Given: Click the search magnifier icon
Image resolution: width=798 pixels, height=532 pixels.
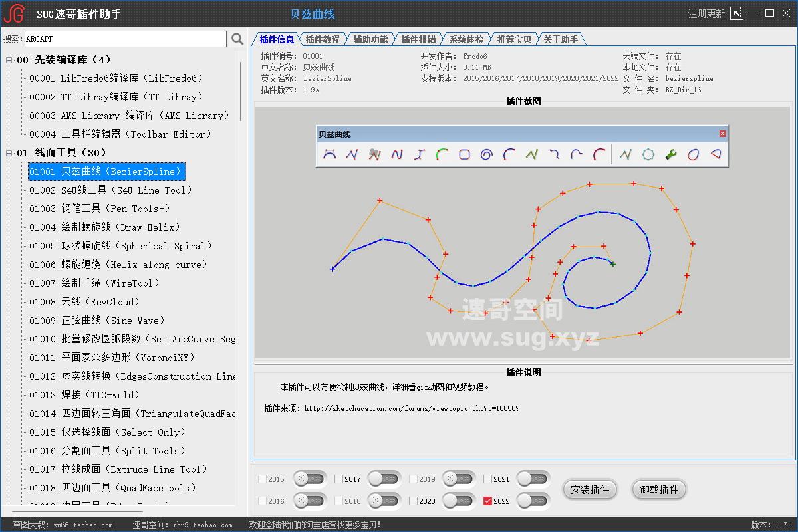Looking at the screenshot, I should [237, 39].
